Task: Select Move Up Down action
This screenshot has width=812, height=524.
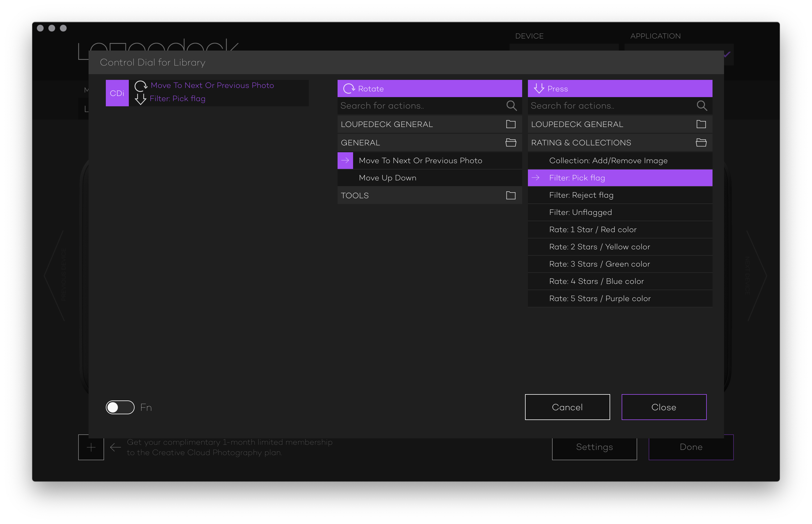Action: coord(387,178)
